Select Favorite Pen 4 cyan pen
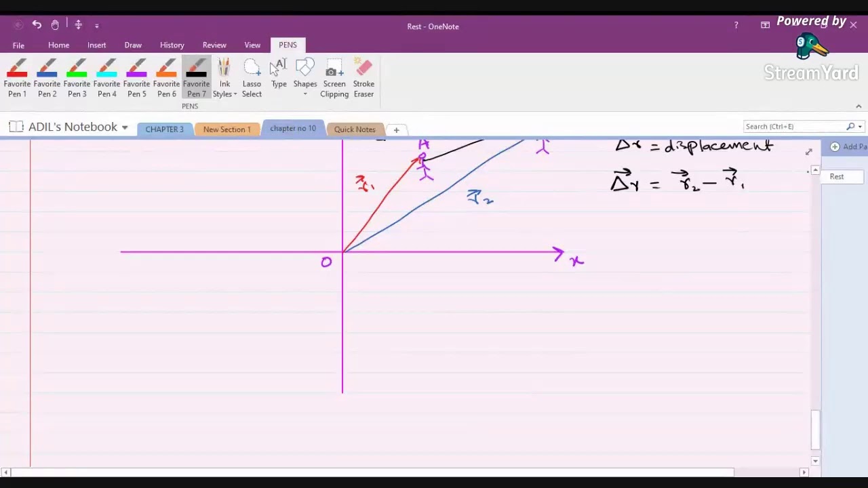 pos(106,79)
